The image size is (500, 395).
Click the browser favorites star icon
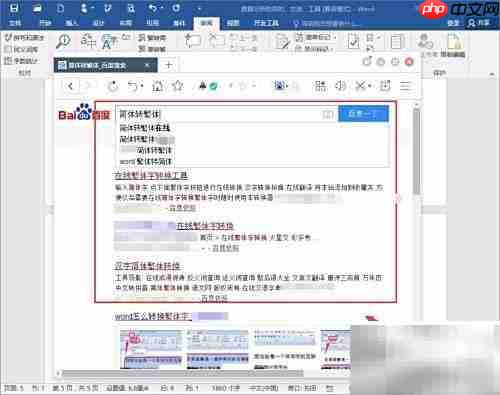[178, 86]
